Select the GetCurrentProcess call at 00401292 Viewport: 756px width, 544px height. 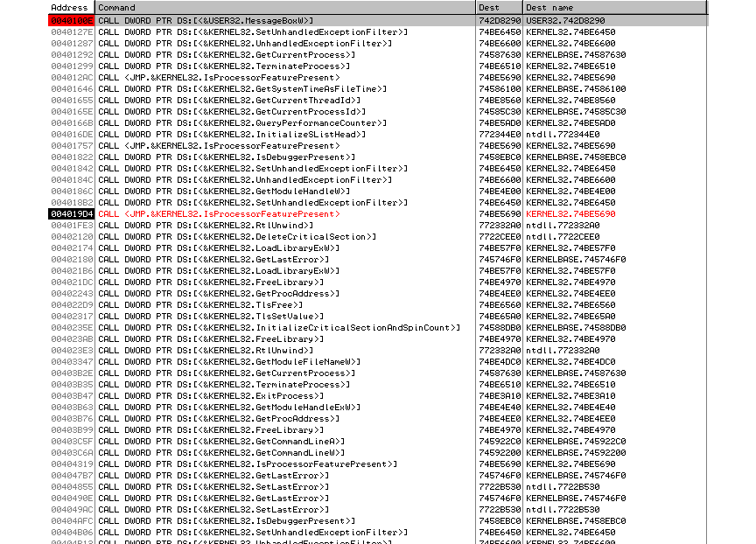pos(377,55)
